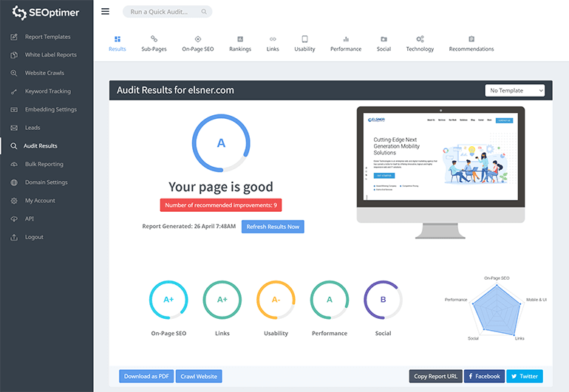
Task: Click the Performance bar chart icon
Action: [x=346, y=39]
